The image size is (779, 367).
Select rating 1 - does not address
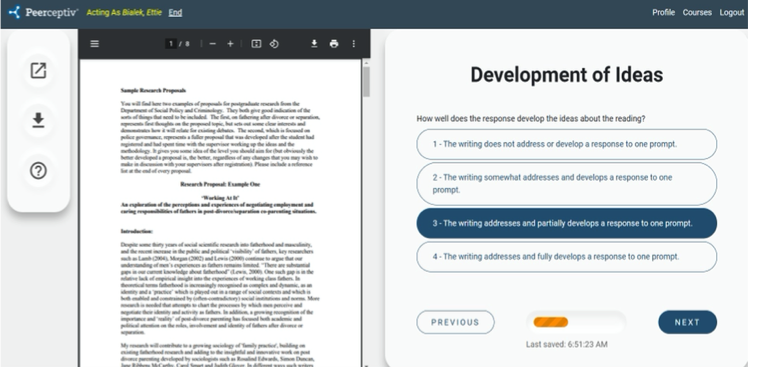click(566, 144)
